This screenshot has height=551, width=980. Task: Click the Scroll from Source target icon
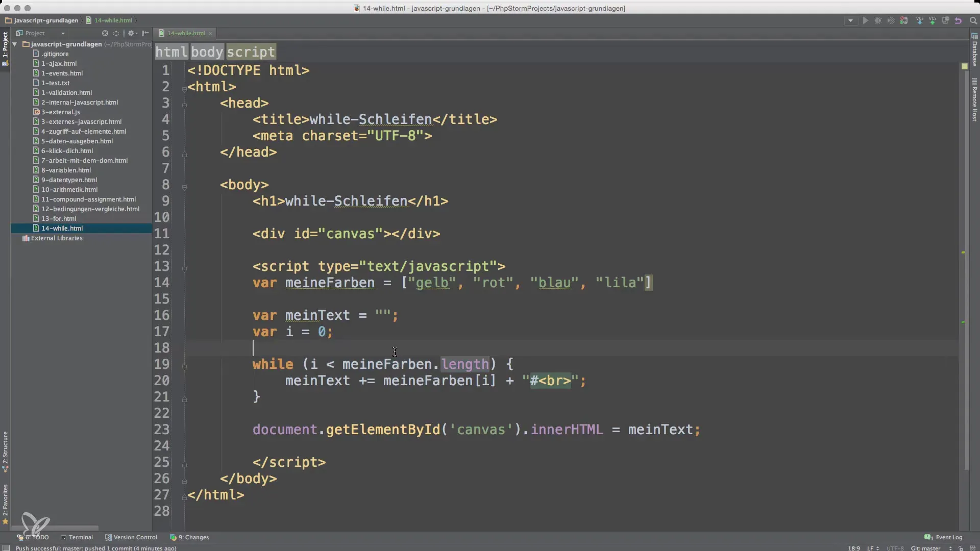pos(105,33)
